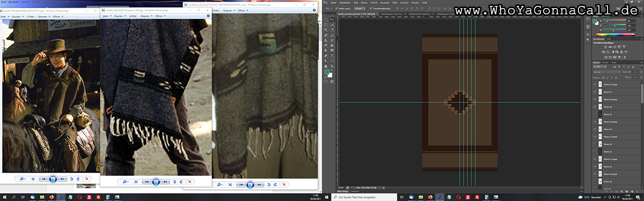This screenshot has width=644, height=201.
Task: Toggle the Autom. ausw. checkbox
Action: coord(336,8)
